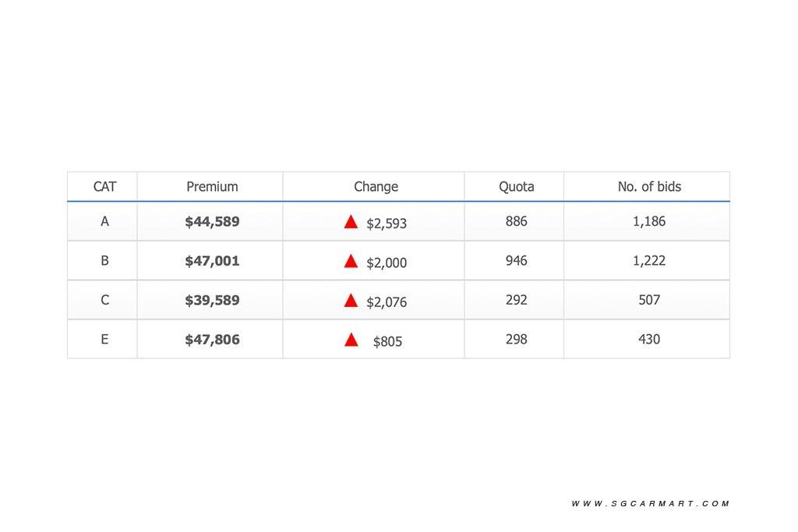Image resolution: width=798 pixels, height=532 pixels.
Task: Click the No. of bids header
Action: tap(649, 187)
